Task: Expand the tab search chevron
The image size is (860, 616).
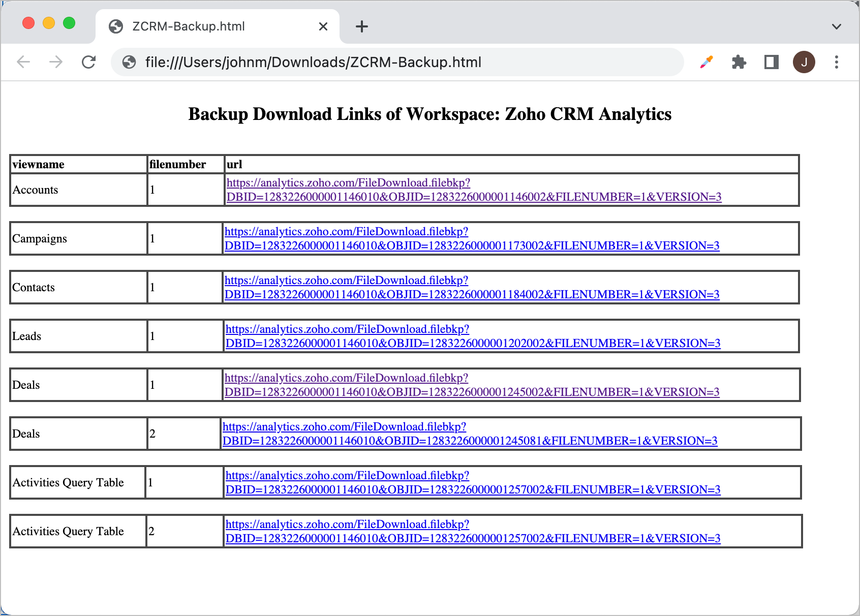Action: 837,26
